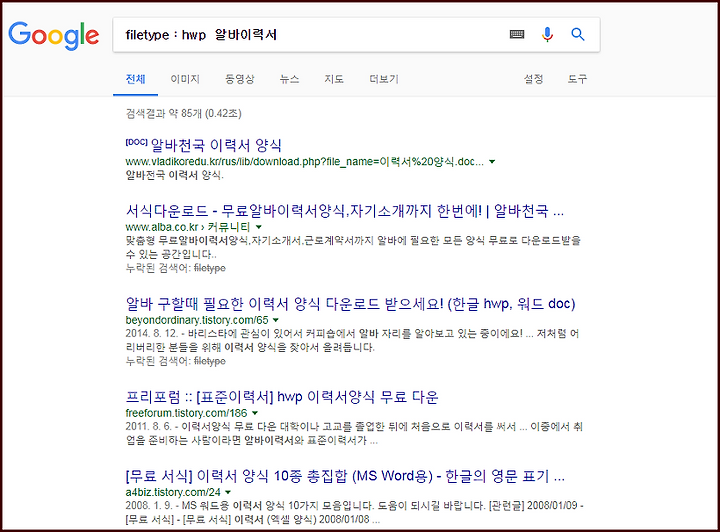Click the blue search magnifier icon
The height and width of the screenshot is (532, 720).
[578, 34]
